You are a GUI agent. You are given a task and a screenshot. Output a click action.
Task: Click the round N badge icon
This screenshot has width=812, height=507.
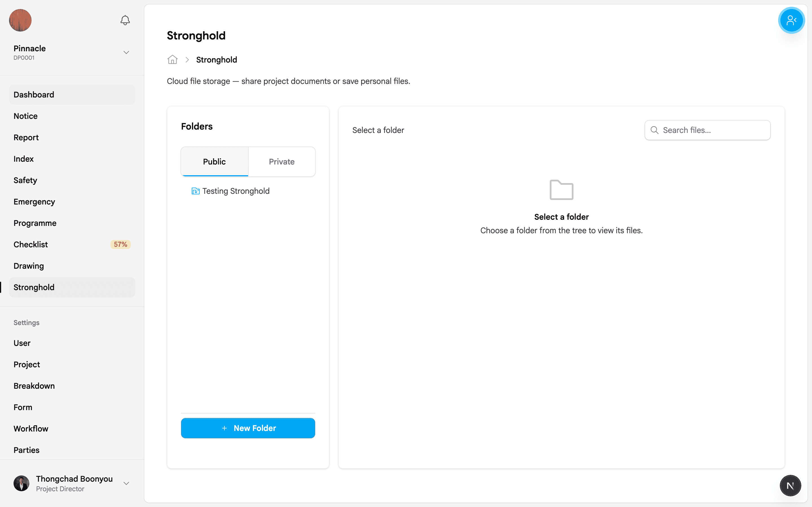click(790, 485)
